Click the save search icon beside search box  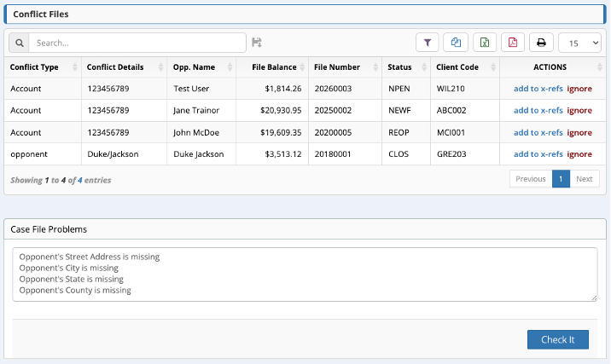pos(256,43)
